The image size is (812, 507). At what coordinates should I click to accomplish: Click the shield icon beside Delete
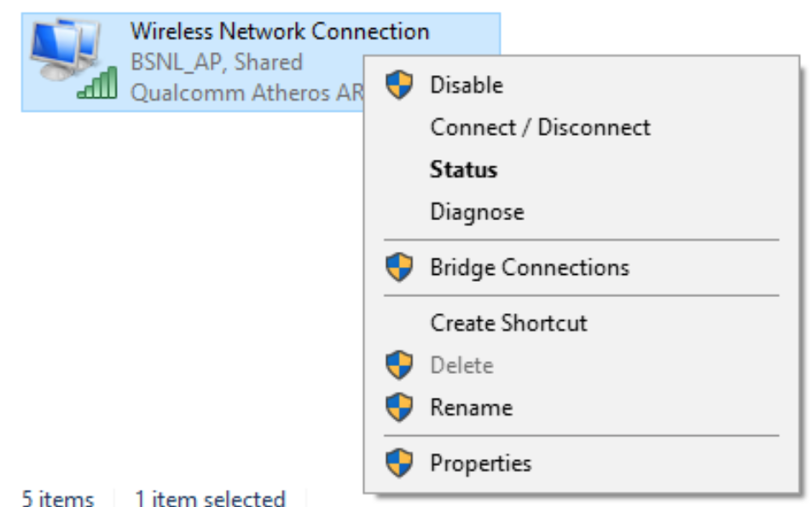pyautogui.click(x=399, y=365)
